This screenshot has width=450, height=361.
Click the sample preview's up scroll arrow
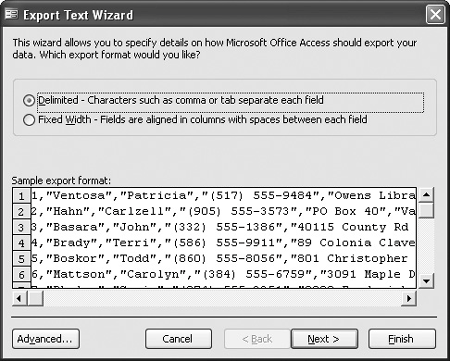[x=426, y=195]
